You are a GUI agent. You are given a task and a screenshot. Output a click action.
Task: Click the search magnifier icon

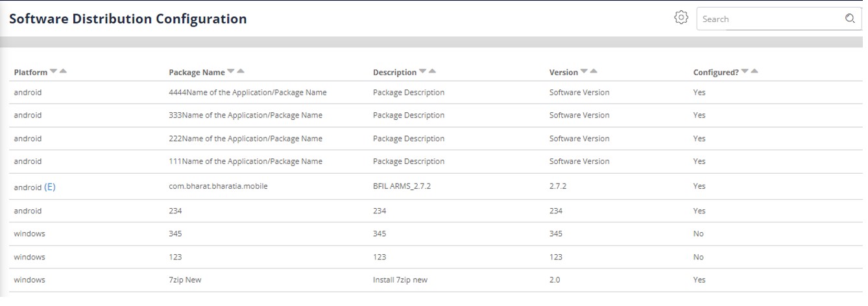[x=850, y=19]
